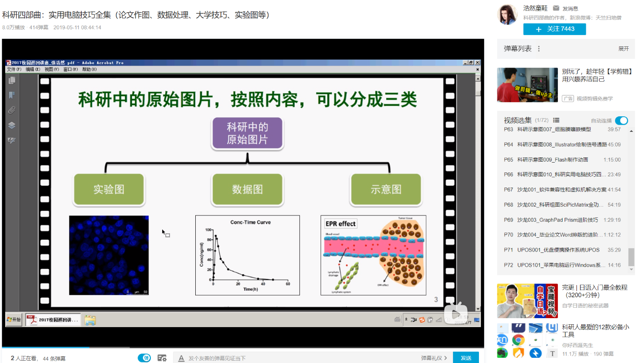Viewport: 644px width, 363px height.
Task: Switch the 视频选集 list view icon
Action: pos(557,121)
